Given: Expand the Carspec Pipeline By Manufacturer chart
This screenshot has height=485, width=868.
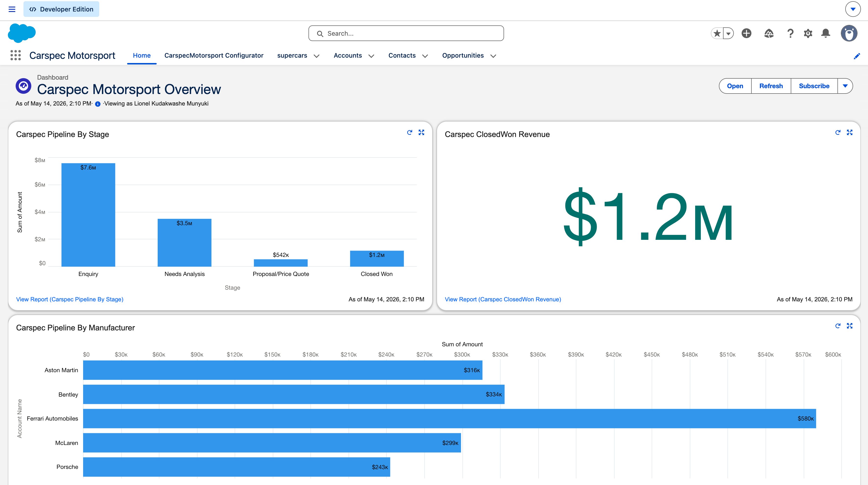Looking at the screenshot, I should point(849,326).
